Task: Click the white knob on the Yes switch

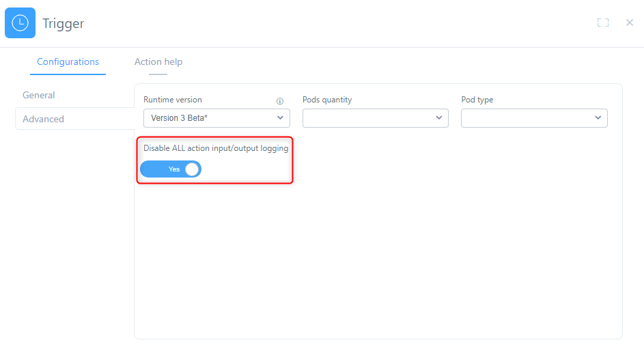Action: point(192,169)
